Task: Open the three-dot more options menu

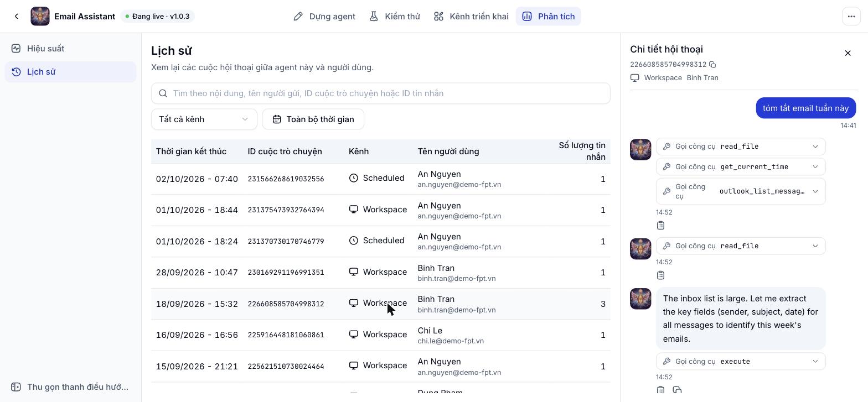Action: coord(851,17)
